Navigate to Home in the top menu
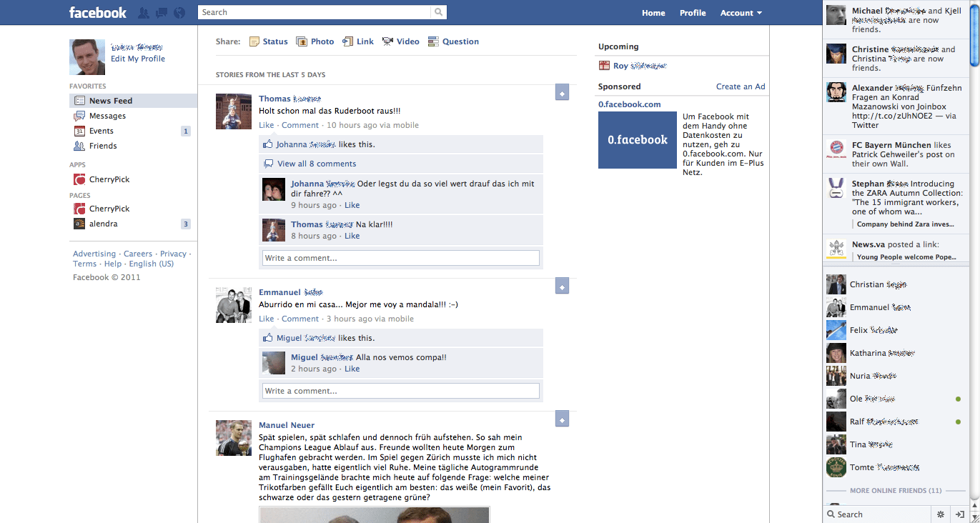The width and height of the screenshot is (980, 523). (x=653, y=12)
